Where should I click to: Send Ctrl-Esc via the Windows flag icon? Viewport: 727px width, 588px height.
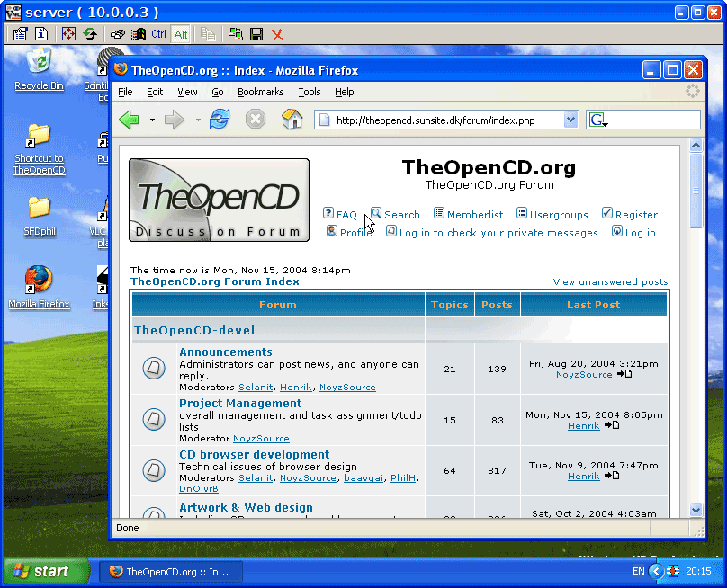pyautogui.click(x=139, y=34)
